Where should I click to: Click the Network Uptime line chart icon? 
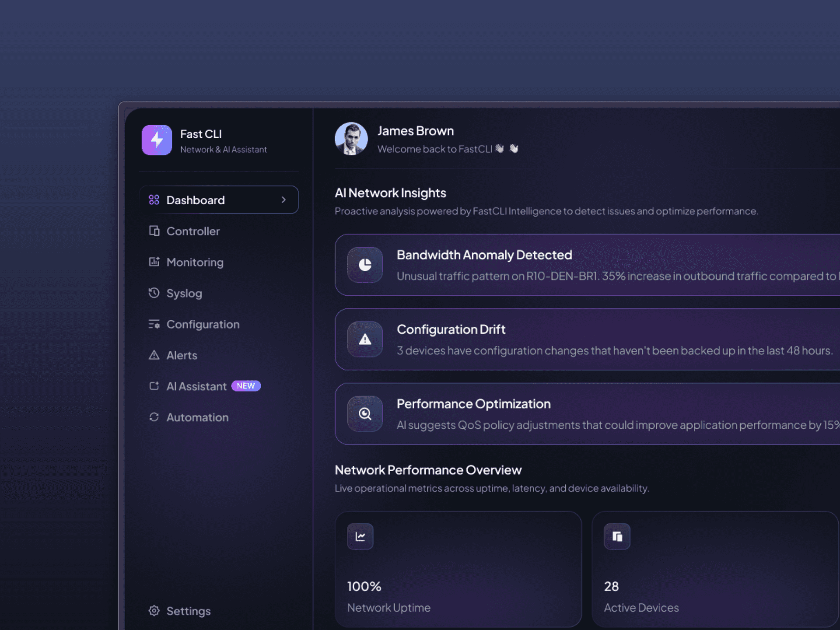(x=360, y=536)
